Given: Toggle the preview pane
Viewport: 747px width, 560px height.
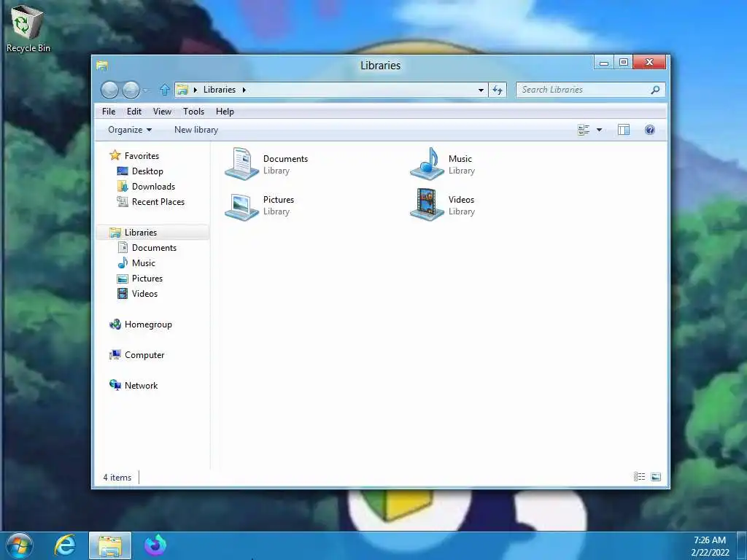Looking at the screenshot, I should 624,130.
